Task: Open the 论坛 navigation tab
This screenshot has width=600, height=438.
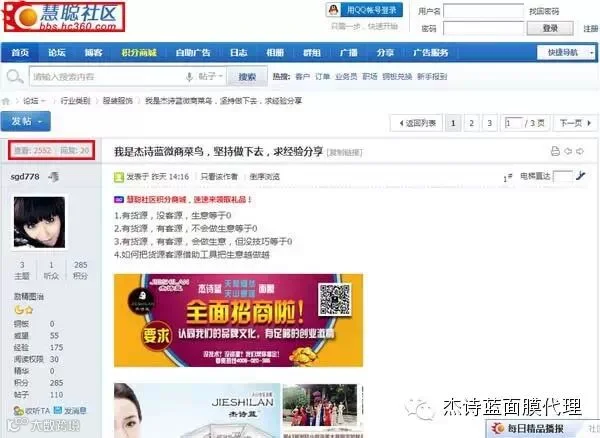Action: (57, 52)
